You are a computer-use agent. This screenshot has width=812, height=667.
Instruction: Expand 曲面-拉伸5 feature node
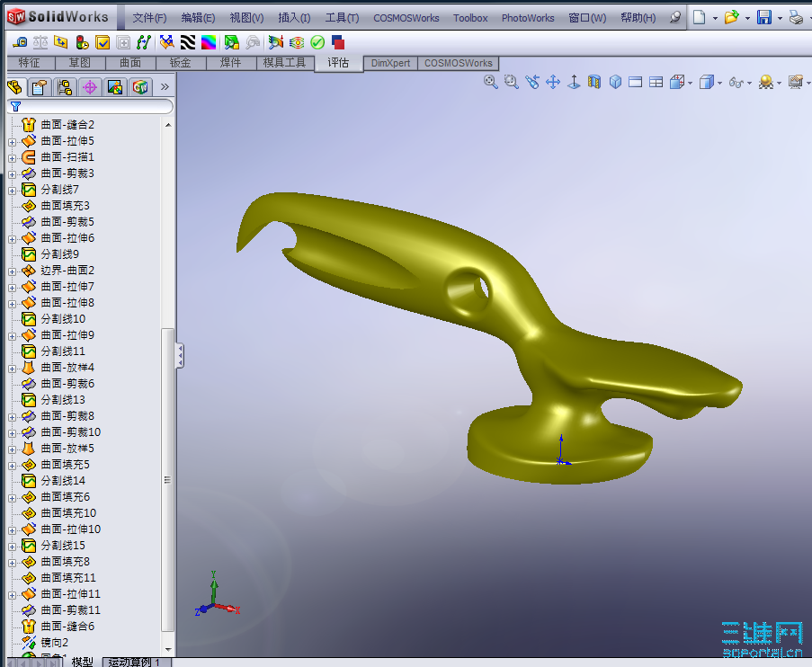tap(12, 142)
